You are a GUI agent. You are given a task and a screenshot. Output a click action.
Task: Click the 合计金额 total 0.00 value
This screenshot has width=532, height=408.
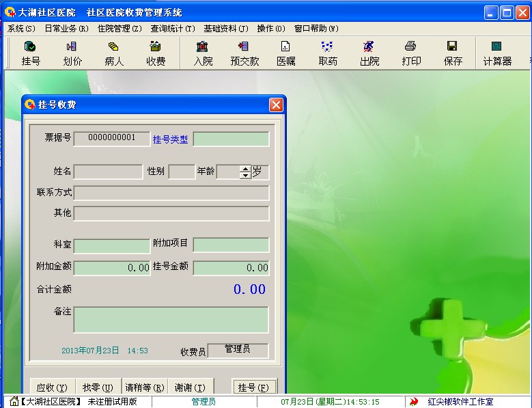tap(249, 289)
